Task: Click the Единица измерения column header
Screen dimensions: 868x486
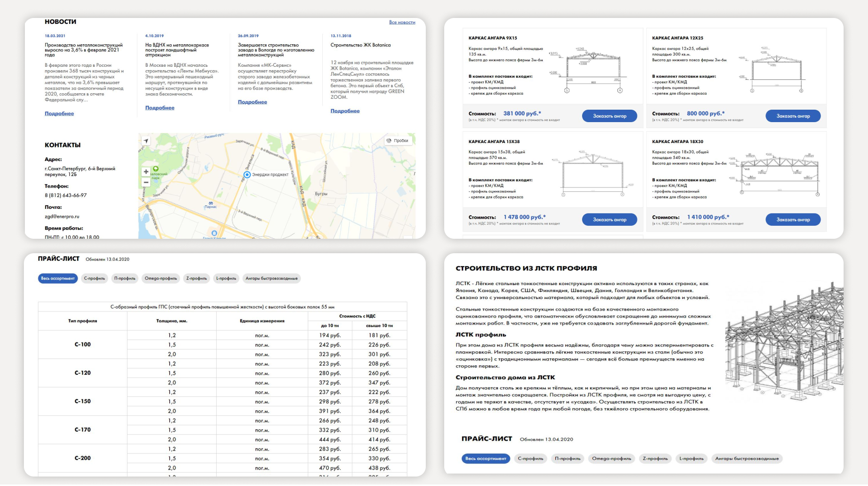Action: 262,321
